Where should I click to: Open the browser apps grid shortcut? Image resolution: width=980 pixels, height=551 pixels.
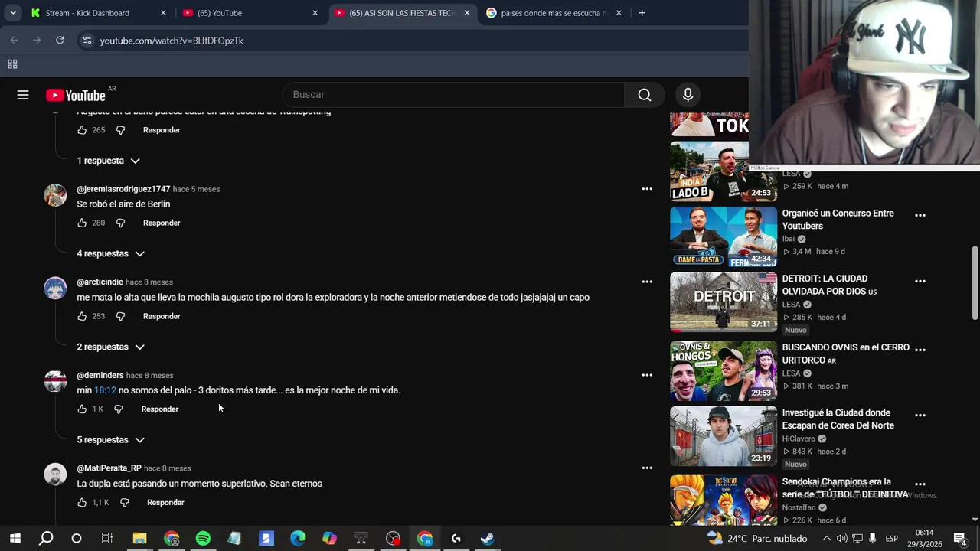click(x=12, y=64)
